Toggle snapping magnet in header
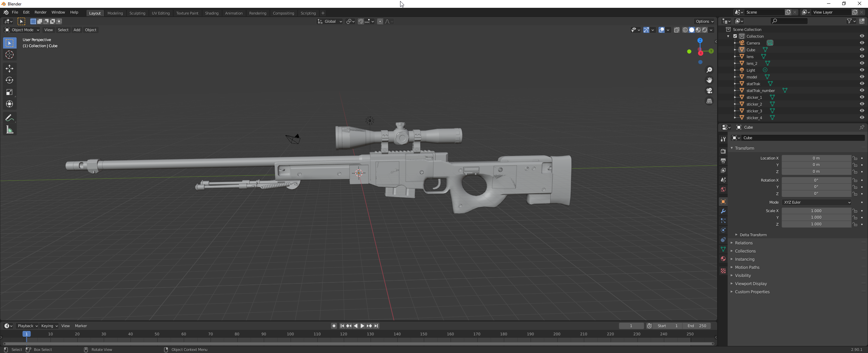Viewport: 868px width, 353px height. click(360, 21)
